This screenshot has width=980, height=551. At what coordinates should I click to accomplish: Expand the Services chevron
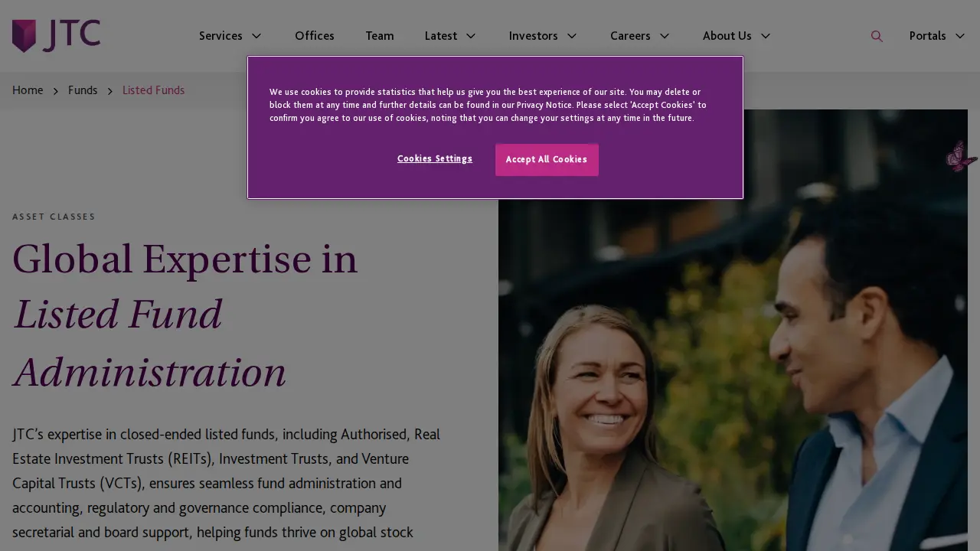[256, 36]
